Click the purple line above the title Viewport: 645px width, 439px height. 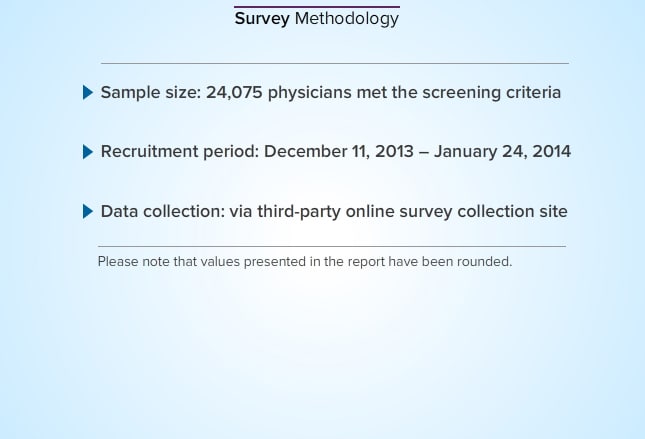point(317,7)
